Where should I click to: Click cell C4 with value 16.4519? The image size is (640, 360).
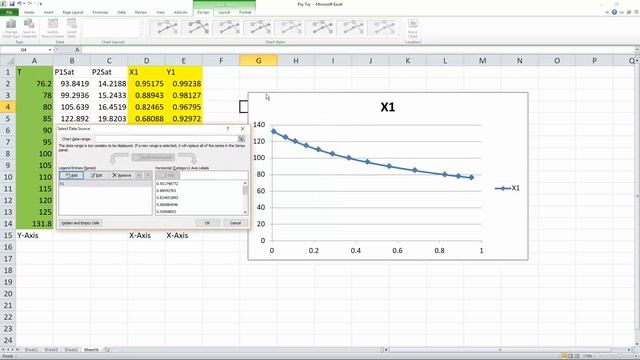pos(109,107)
